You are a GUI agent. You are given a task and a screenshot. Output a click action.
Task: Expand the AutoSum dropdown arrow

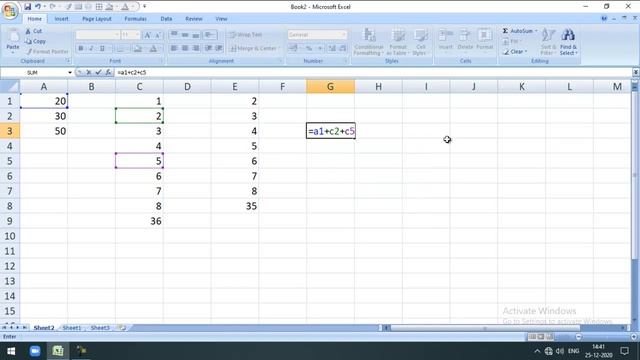click(x=536, y=31)
